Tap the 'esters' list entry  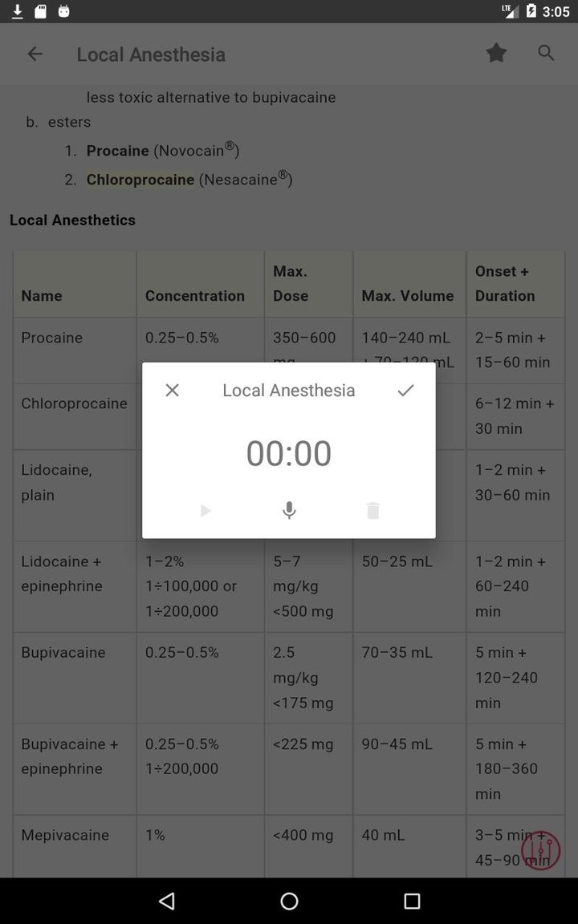pos(70,122)
